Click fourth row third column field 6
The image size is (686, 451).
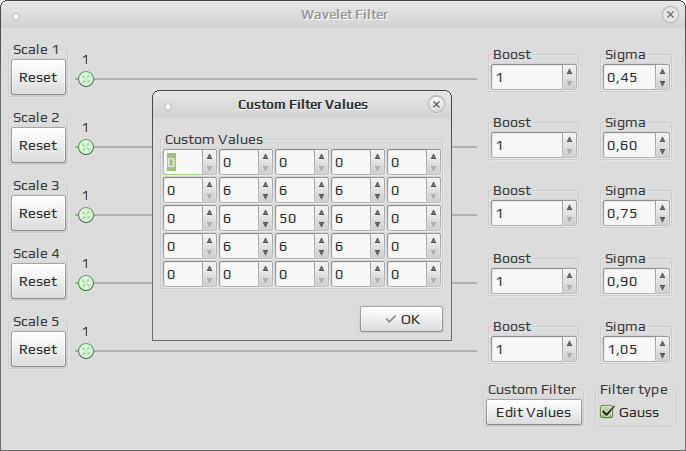(x=295, y=246)
